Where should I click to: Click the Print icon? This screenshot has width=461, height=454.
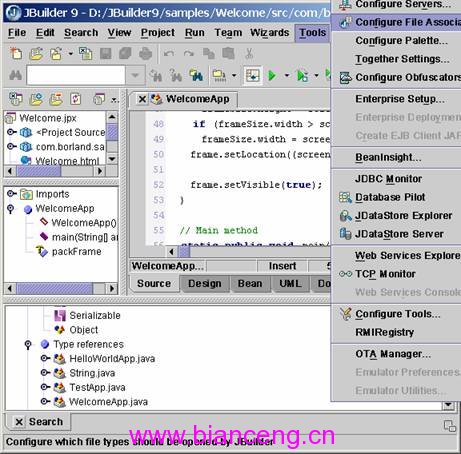146,53
